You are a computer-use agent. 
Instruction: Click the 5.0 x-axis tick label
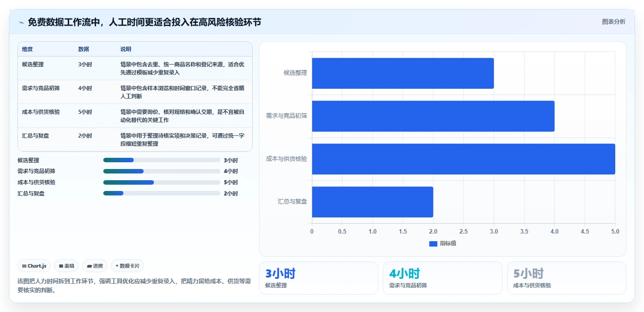615,232
